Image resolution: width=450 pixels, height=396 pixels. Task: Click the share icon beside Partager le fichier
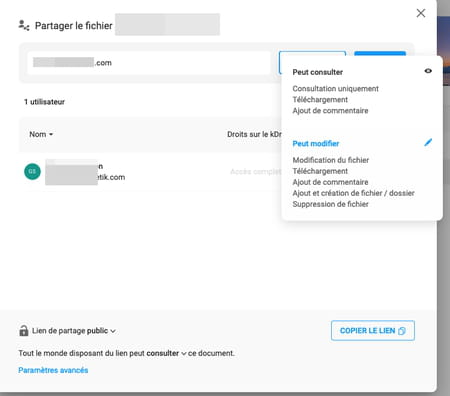pos(24,25)
